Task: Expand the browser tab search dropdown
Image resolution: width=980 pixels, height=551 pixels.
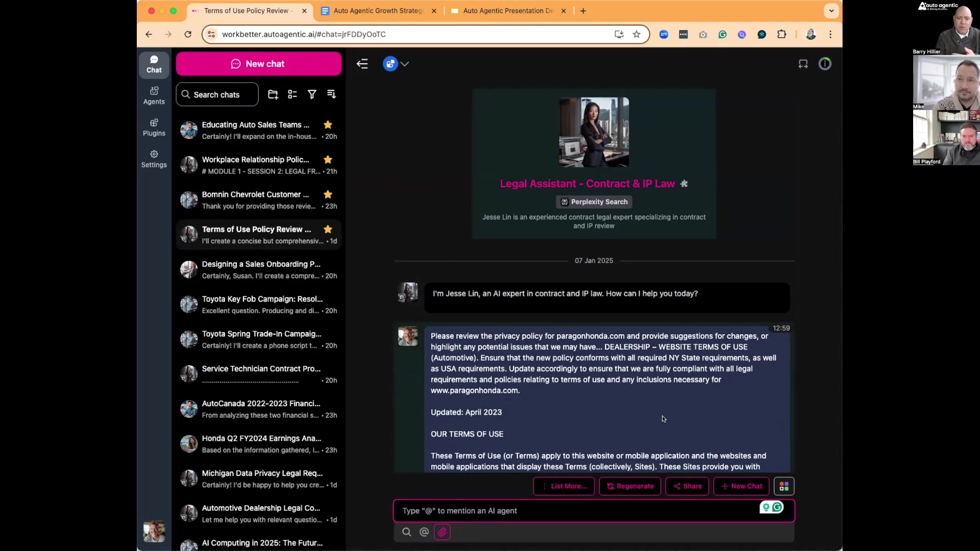Action: pos(831,11)
